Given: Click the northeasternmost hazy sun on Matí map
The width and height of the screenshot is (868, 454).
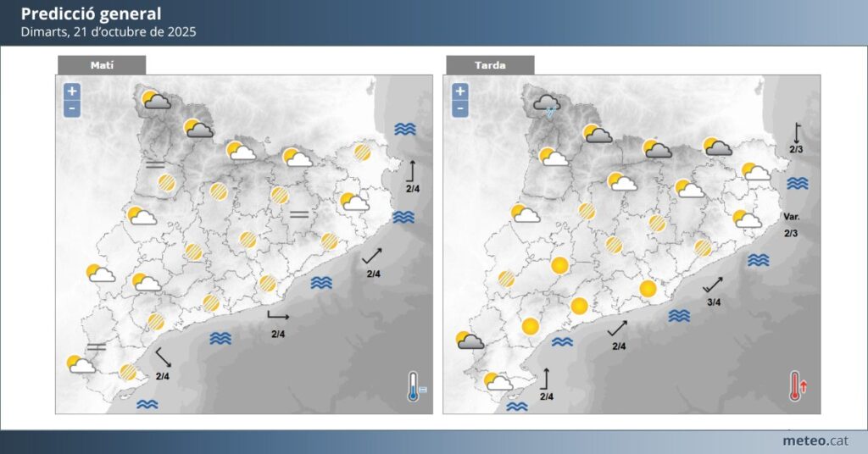Looking at the screenshot, I should point(362,152).
